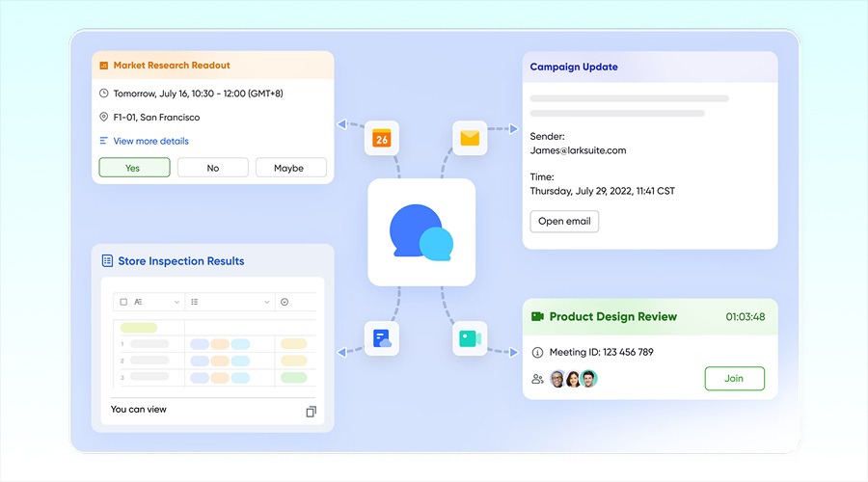Click the teal video meeting icon
The height and width of the screenshot is (482, 868).
coord(470,338)
